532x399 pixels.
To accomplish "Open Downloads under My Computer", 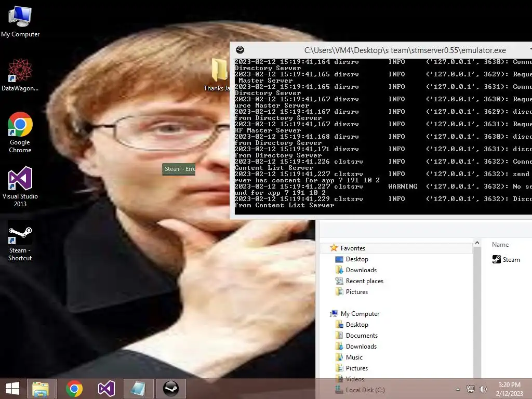I will [362, 347].
